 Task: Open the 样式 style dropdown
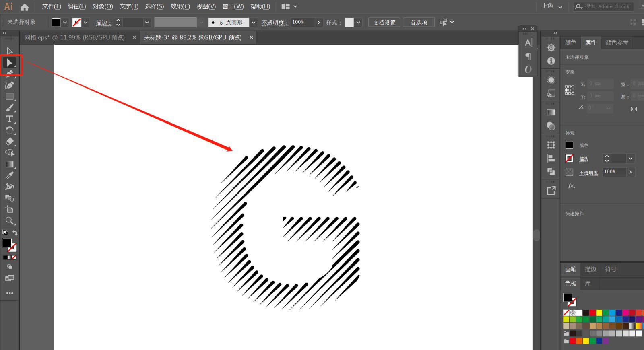[x=358, y=23]
